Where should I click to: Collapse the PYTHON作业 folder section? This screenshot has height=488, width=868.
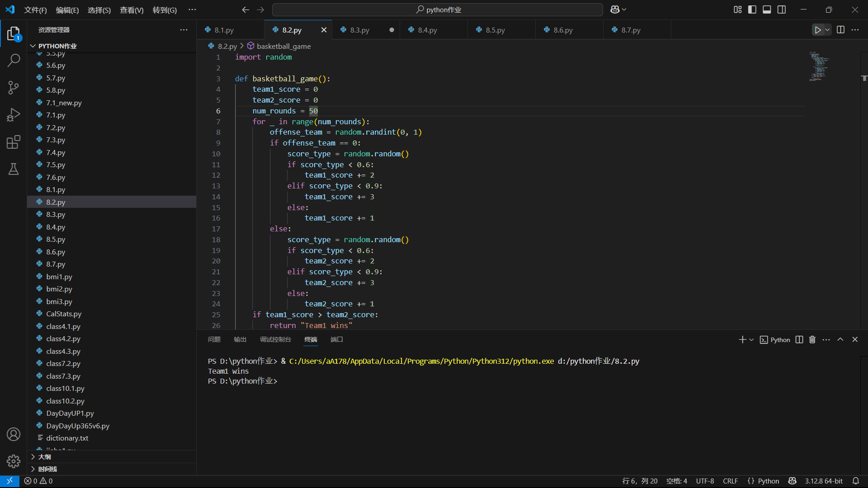(x=57, y=46)
